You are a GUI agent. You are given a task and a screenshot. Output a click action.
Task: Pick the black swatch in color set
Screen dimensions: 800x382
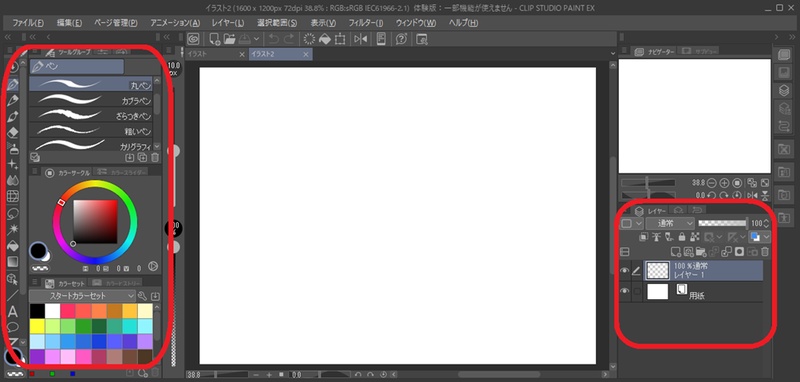tap(37, 311)
